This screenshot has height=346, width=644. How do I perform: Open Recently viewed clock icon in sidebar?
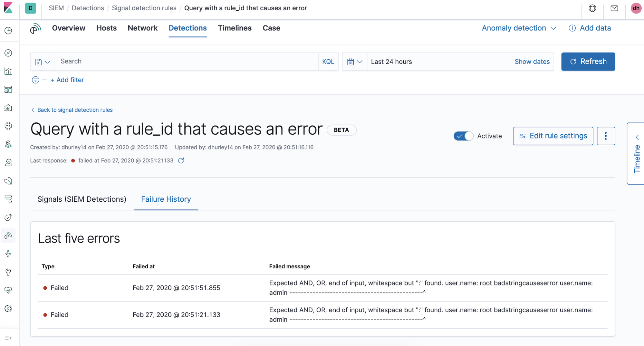8,31
